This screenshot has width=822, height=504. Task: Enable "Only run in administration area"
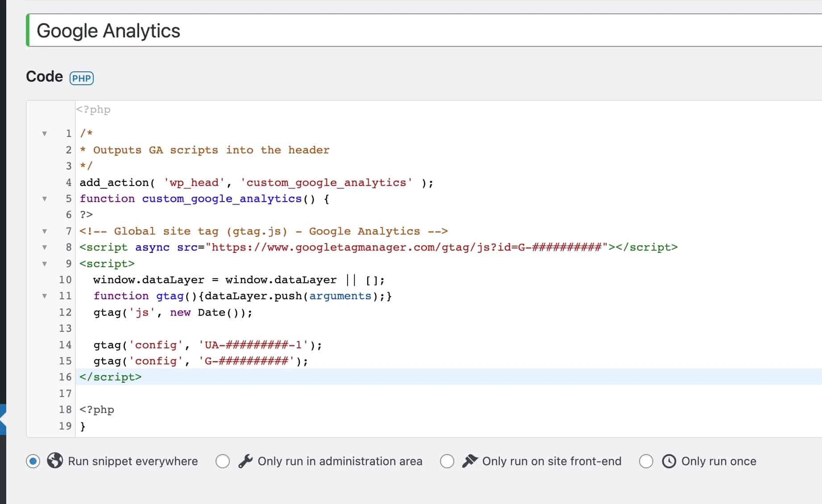[x=223, y=461]
